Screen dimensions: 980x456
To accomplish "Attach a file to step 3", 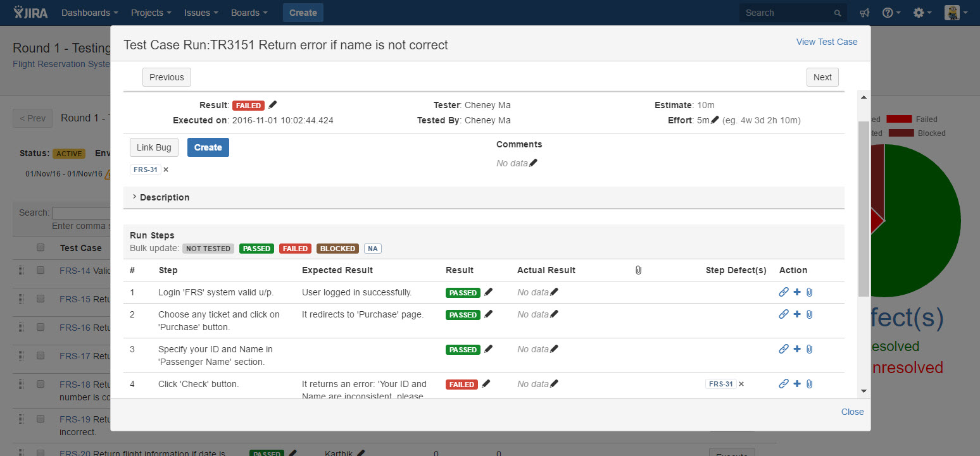I will click(809, 349).
